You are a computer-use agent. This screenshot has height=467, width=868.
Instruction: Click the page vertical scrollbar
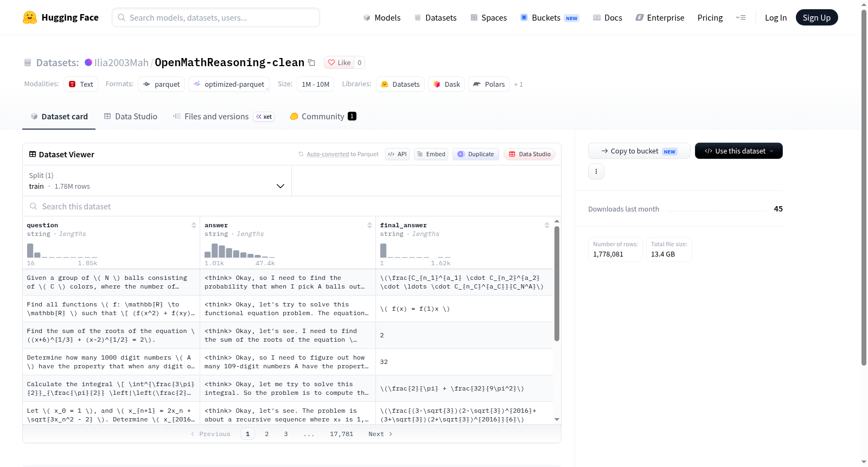pos(864,187)
